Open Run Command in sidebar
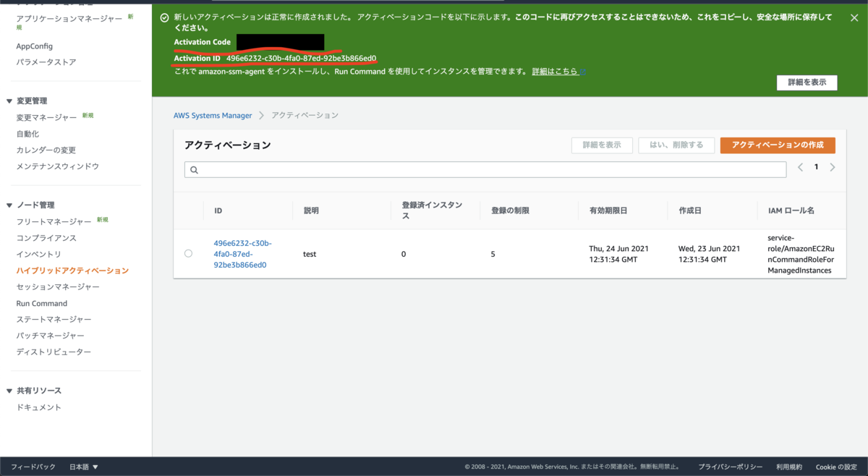 click(x=42, y=303)
